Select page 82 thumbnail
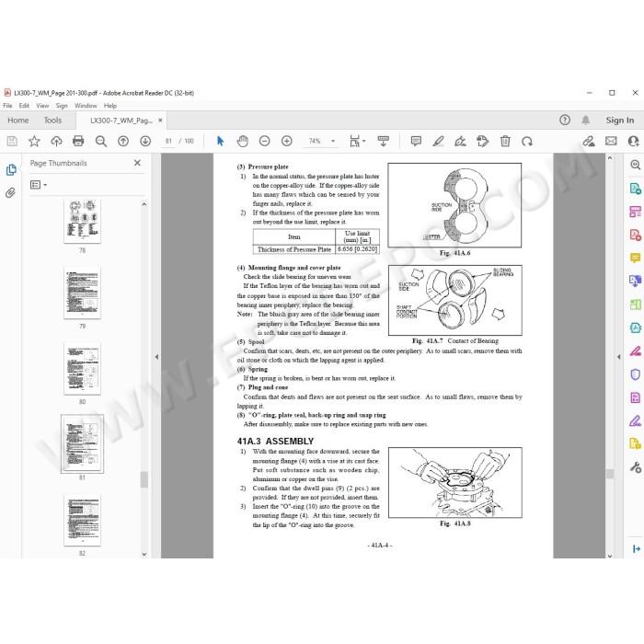 (82, 520)
